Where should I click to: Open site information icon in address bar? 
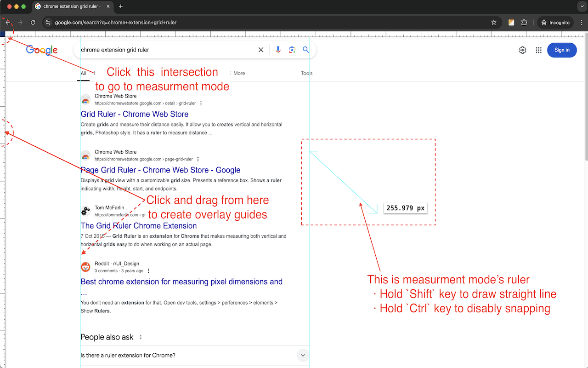(48, 23)
